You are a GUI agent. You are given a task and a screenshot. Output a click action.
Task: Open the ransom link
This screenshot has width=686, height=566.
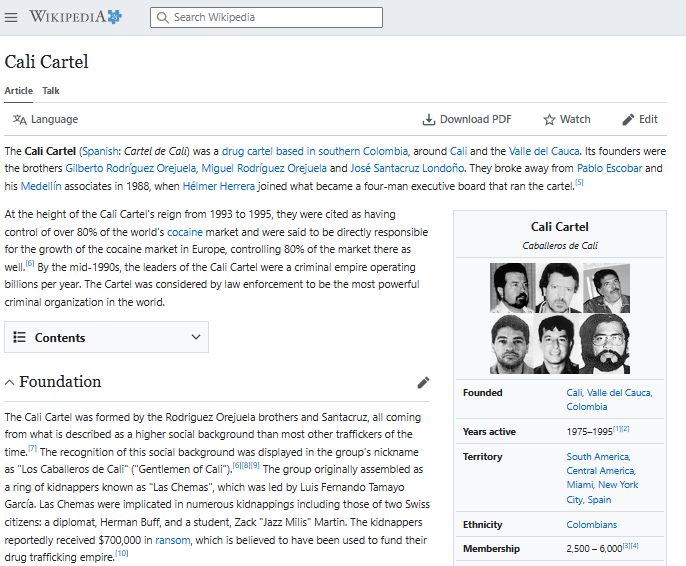click(173, 540)
